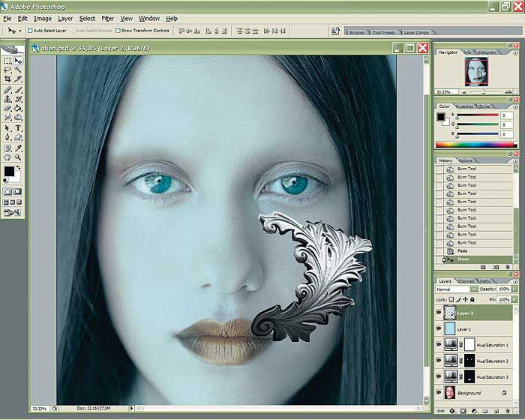
Task: Click the Navigator zoom slider
Action: tap(485, 91)
